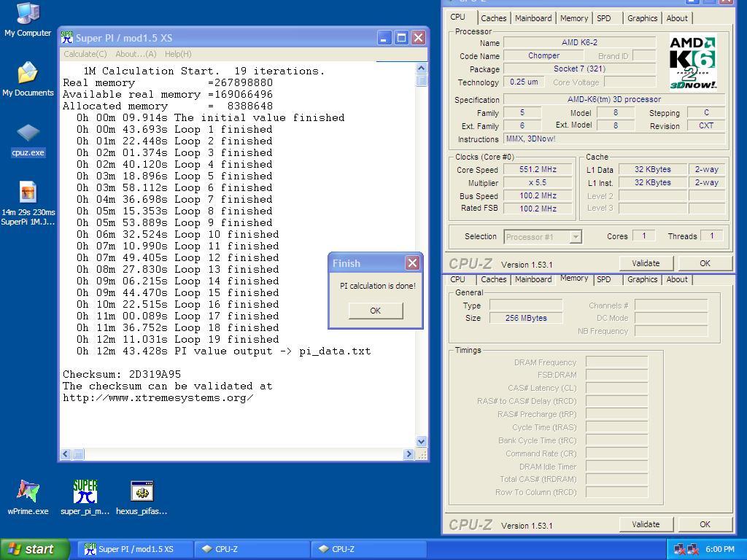Click Super PI horizontal scrollbar left arrow
The image size is (747, 560).
[66, 454]
